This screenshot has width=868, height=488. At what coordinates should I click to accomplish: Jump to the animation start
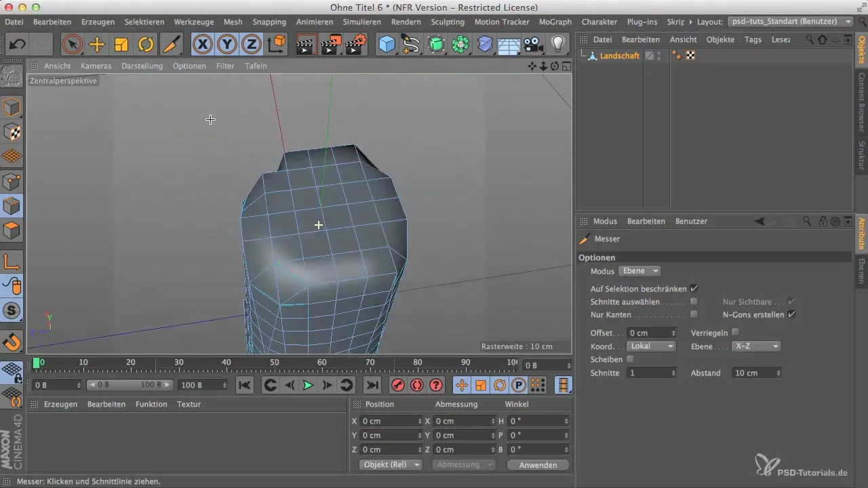245,385
